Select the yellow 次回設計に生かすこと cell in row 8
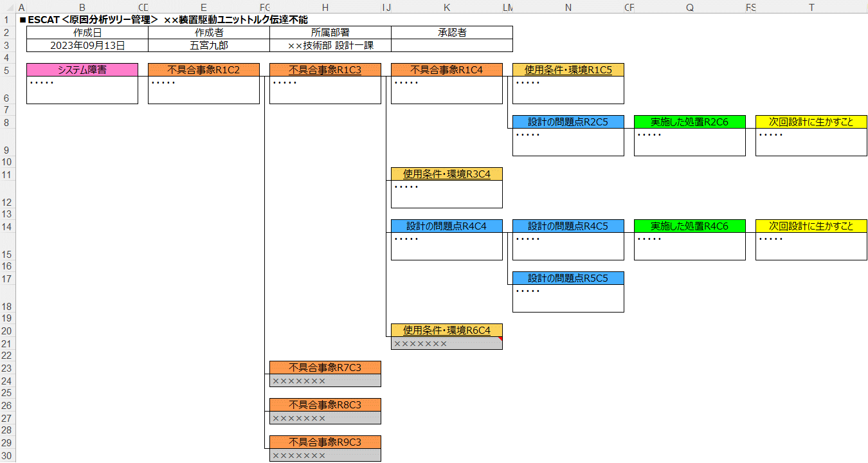 click(811, 122)
